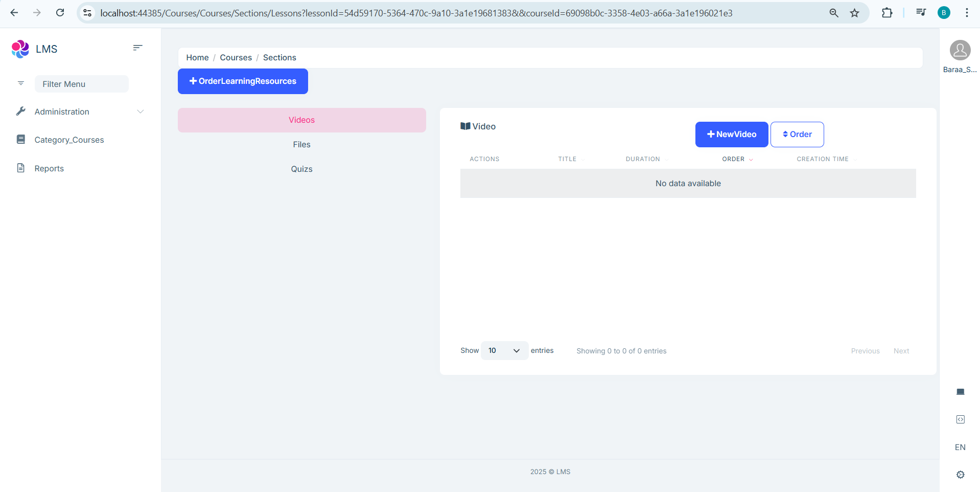The width and height of the screenshot is (980, 492).
Task: Expand the Administration menu chevron
Action: point(141,111)
